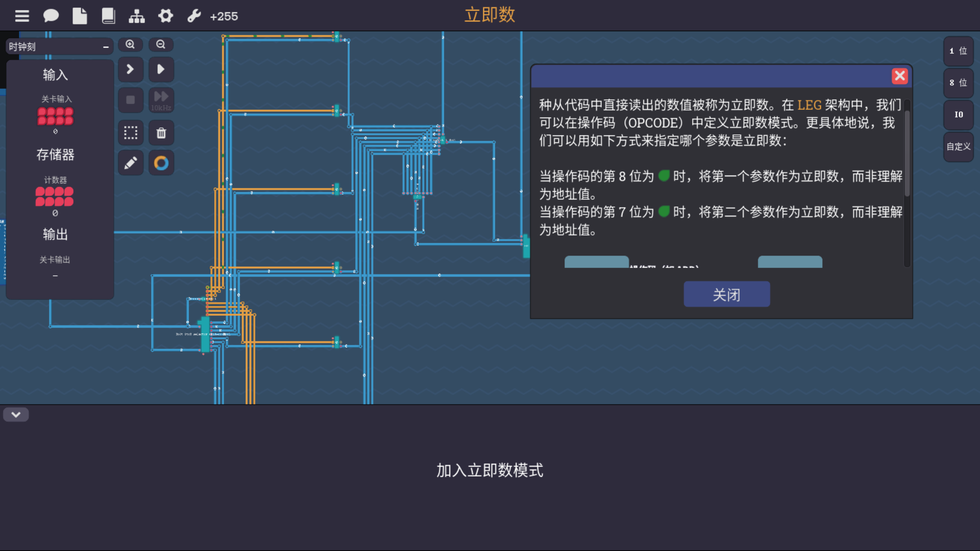Step one tick with the chevron button

coord(131,69)
